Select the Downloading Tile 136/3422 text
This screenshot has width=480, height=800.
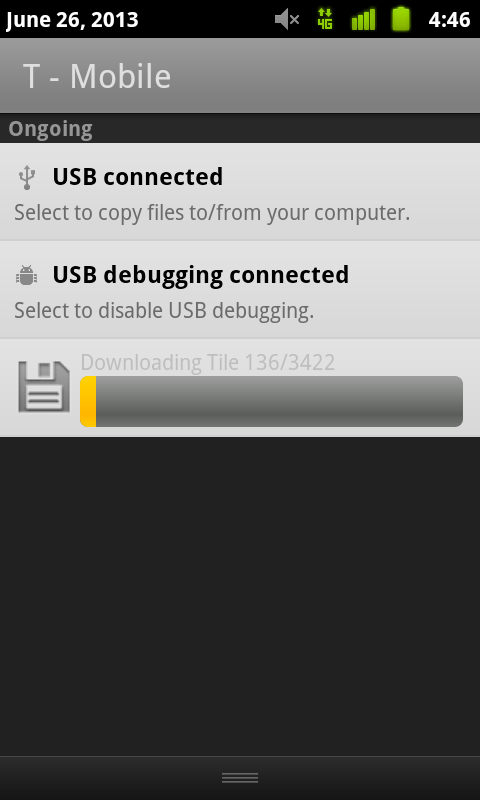pyautogui.click(x=208, y=363)
